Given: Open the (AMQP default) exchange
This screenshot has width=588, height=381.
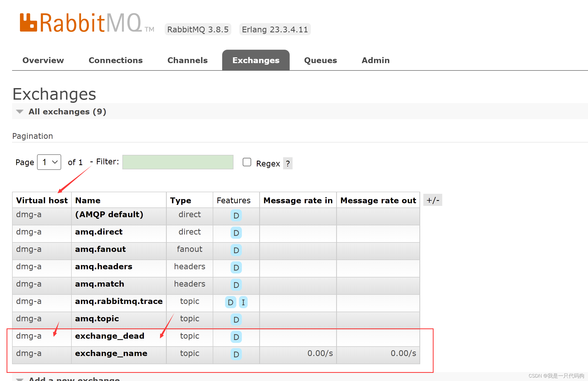Looking at the screenshot, I should (109, 214).
